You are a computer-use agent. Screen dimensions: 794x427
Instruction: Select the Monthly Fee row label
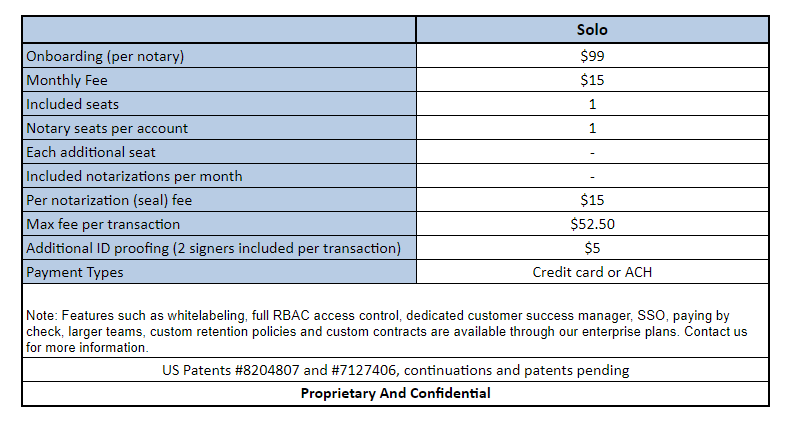tap(220, 80)
